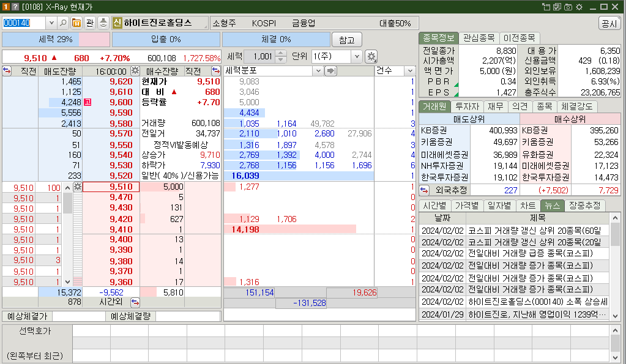Decrease 세력 value with down stepper
This screenshot has height=364, width=626.
[x=281, y=59]
